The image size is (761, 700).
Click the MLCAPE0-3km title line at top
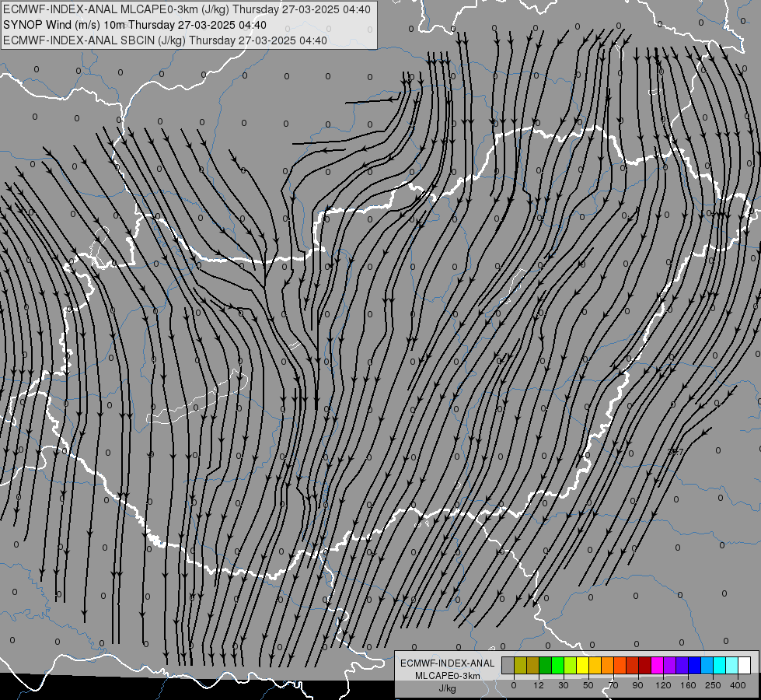187,9
